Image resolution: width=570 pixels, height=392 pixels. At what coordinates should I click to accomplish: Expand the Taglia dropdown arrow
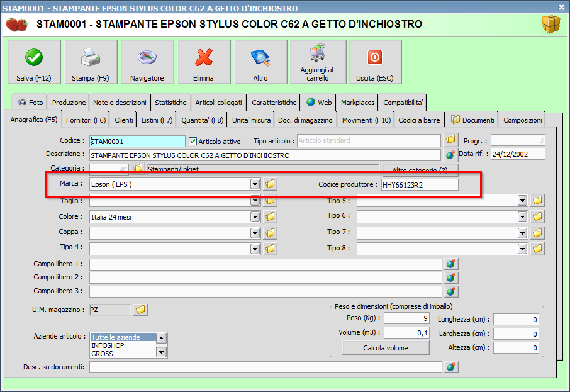pyautogui.click(x=255, y=201)
